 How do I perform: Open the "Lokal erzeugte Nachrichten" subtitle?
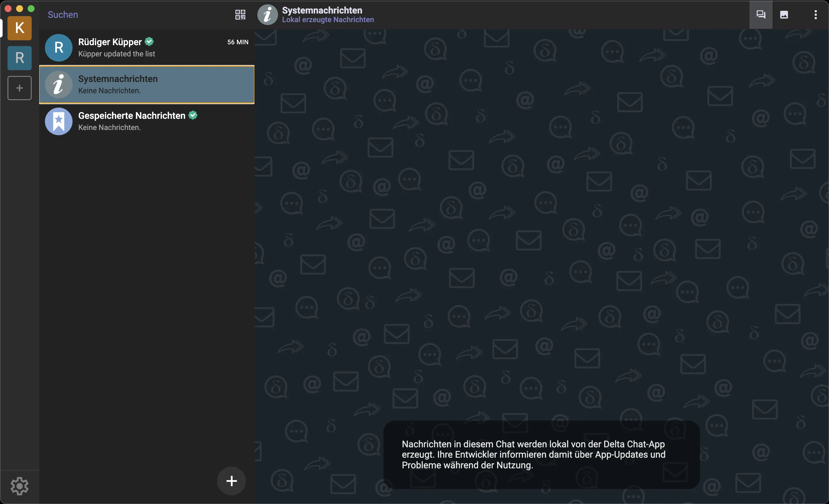tap(328, 20)
